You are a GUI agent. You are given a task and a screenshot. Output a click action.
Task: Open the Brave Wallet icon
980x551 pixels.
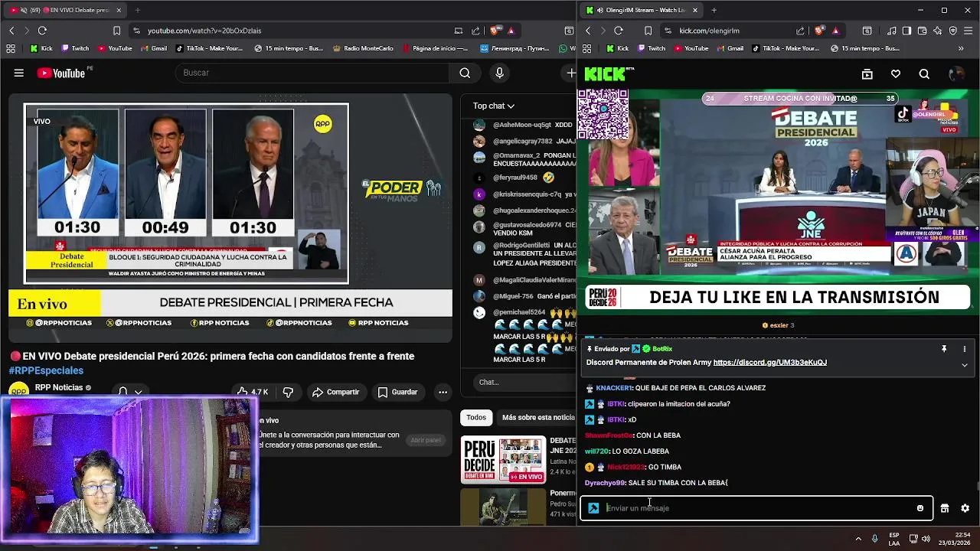[922, 31]
